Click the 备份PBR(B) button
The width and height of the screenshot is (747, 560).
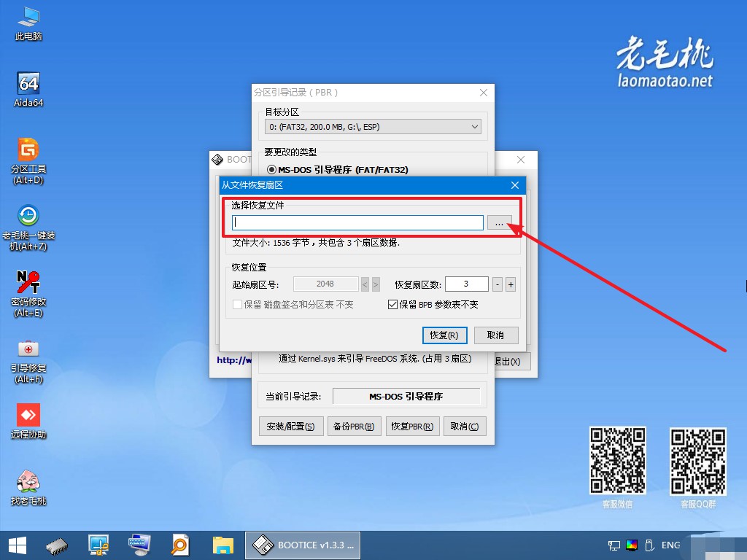pos(354,426)
